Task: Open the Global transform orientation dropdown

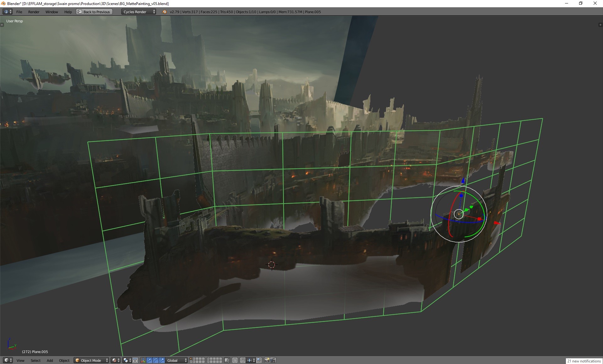Action: (177, 360)
